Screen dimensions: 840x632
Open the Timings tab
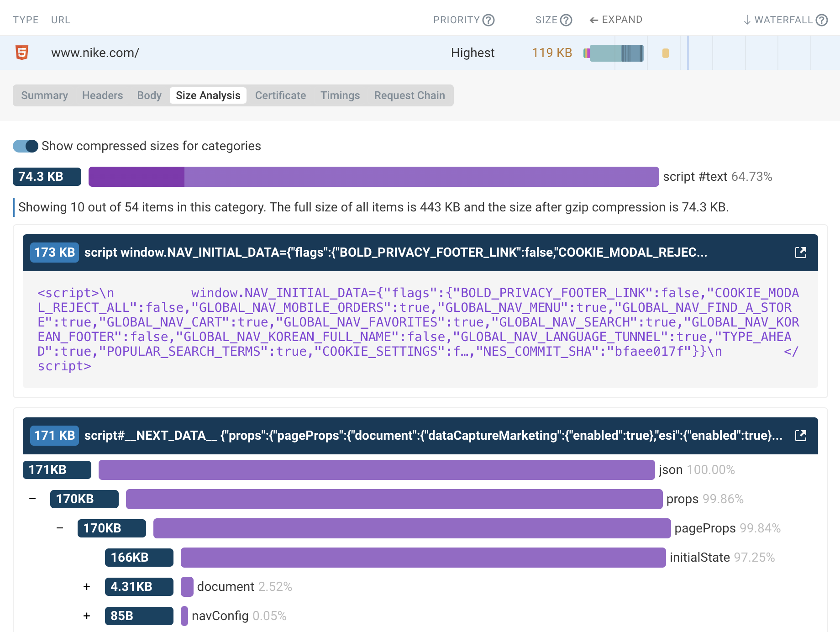[x=340, y=95]
